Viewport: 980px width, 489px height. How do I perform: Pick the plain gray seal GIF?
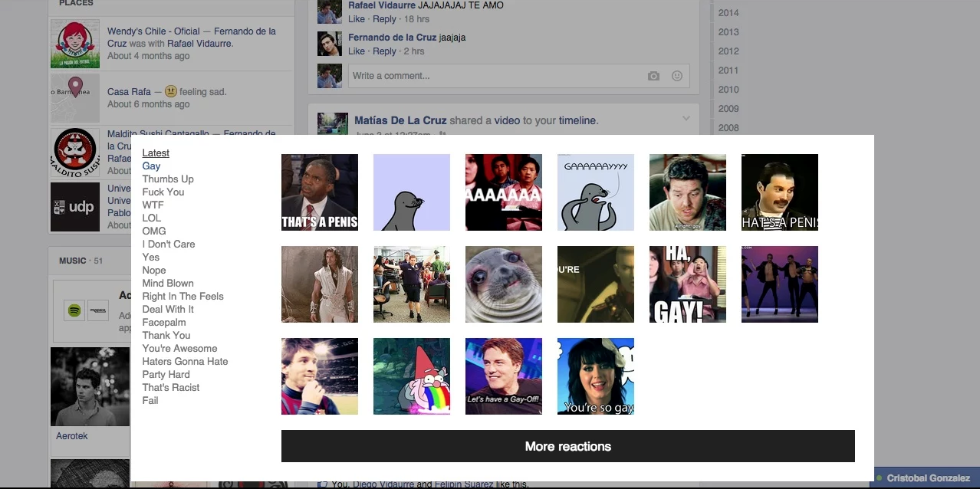pos(412,192)
